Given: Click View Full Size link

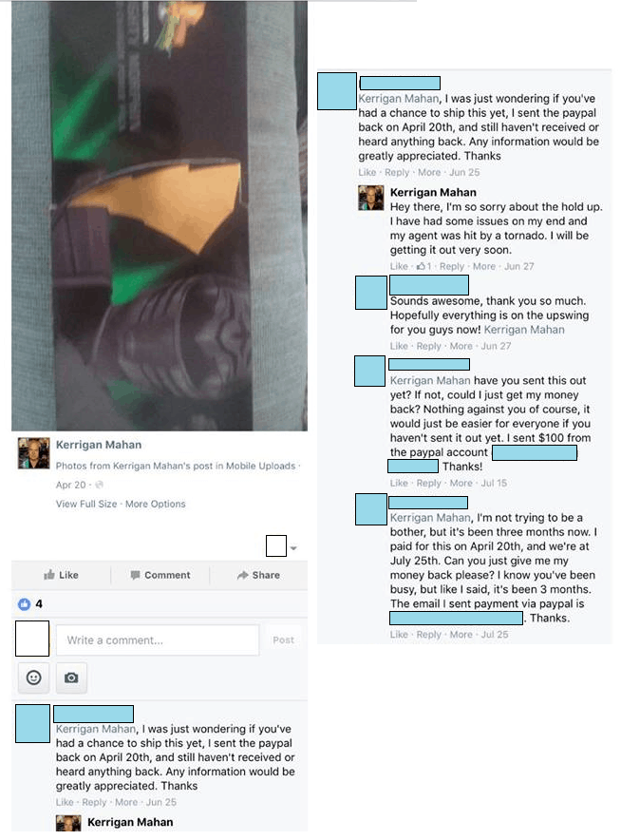Looking at the screenshot, I should [86, 505].
